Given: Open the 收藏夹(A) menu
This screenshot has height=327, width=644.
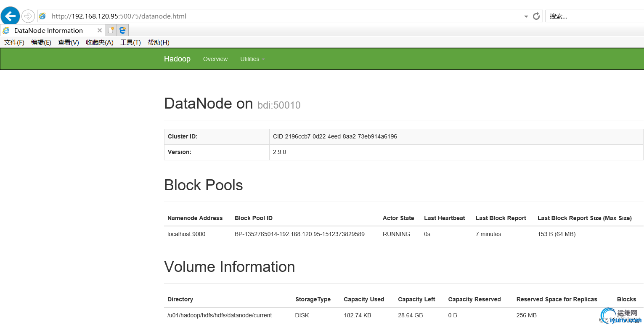Looking at the screenshot, I should click(x=100, y=42).
